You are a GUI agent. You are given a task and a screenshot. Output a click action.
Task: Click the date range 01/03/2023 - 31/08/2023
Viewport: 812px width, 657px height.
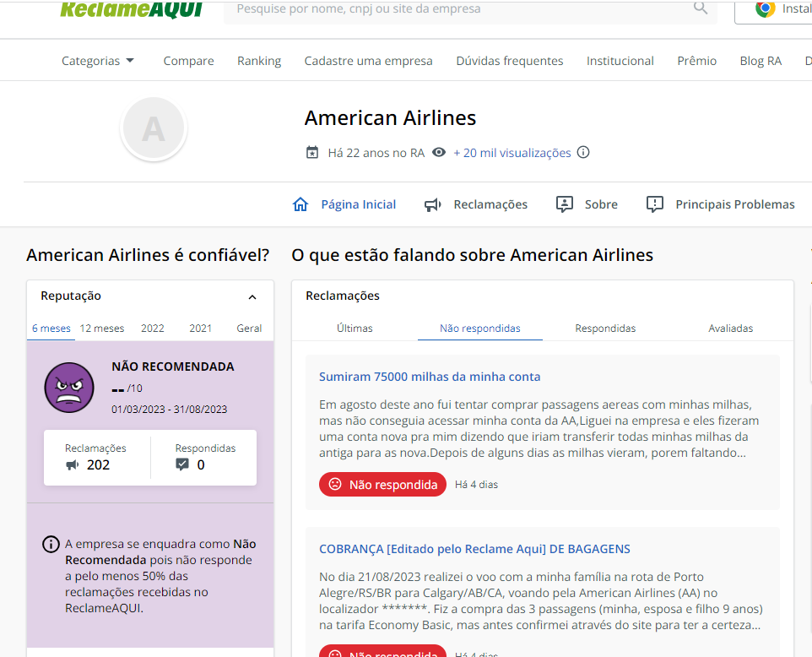[170, 410]
